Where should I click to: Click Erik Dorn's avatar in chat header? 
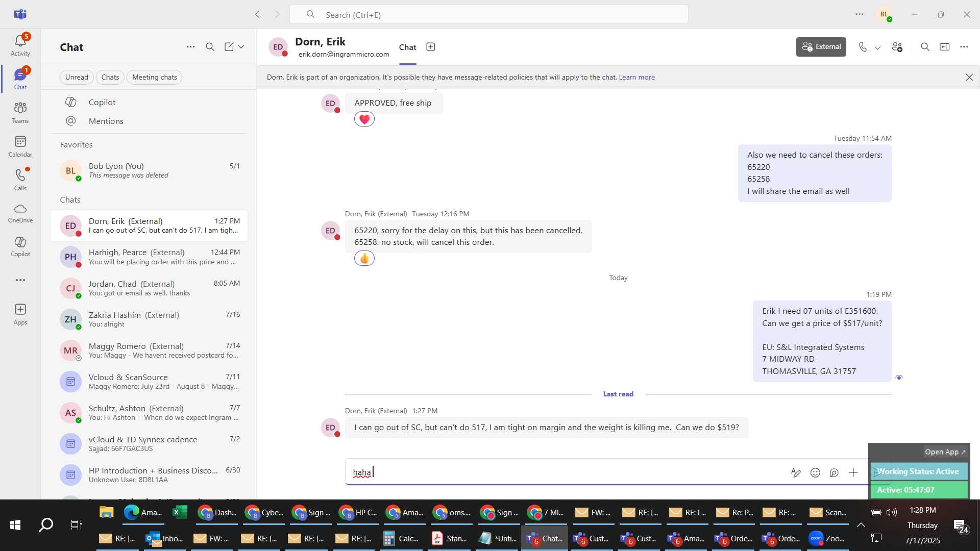click(x=278, y=47)
